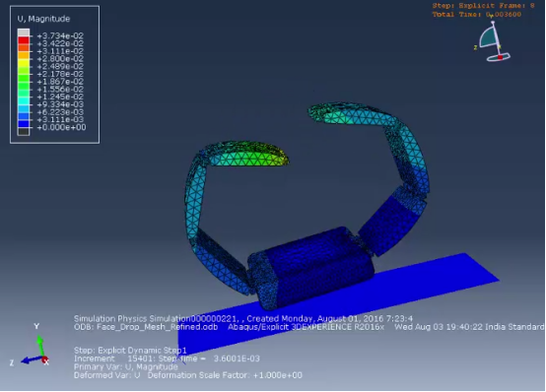Click the yellow legend color band
Viewport: 546px width, 392px height.
[x=24, y=63]
